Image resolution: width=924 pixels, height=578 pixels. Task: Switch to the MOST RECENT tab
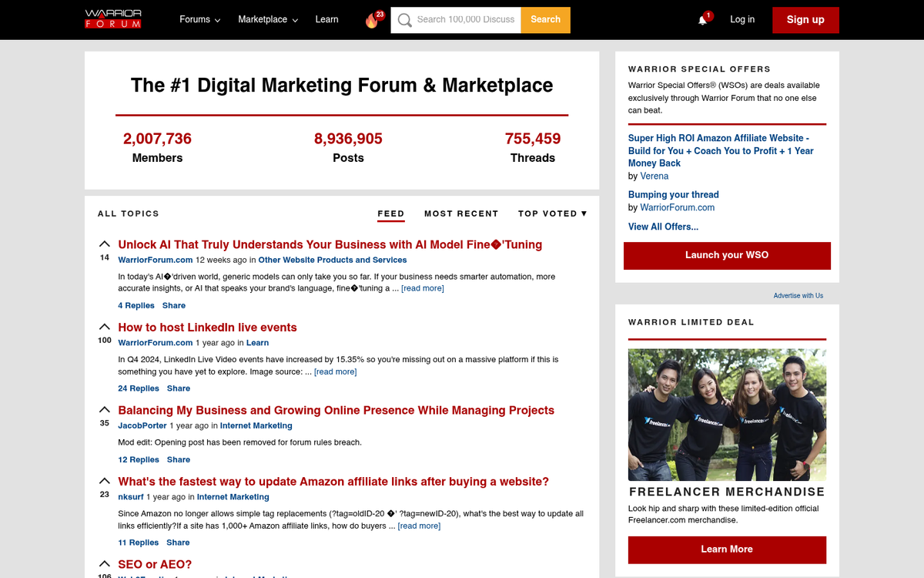461,213
